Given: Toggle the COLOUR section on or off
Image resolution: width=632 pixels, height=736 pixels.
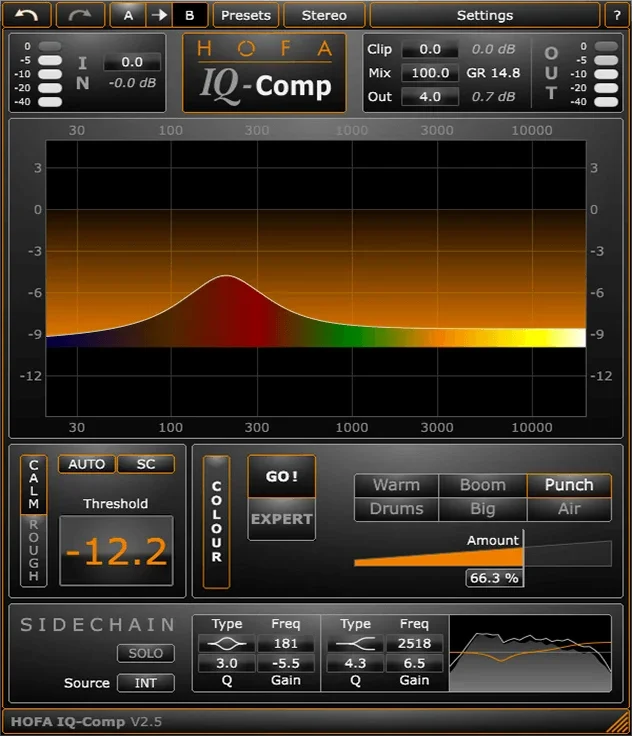Looking at the screenshot, I should point(216,521).
